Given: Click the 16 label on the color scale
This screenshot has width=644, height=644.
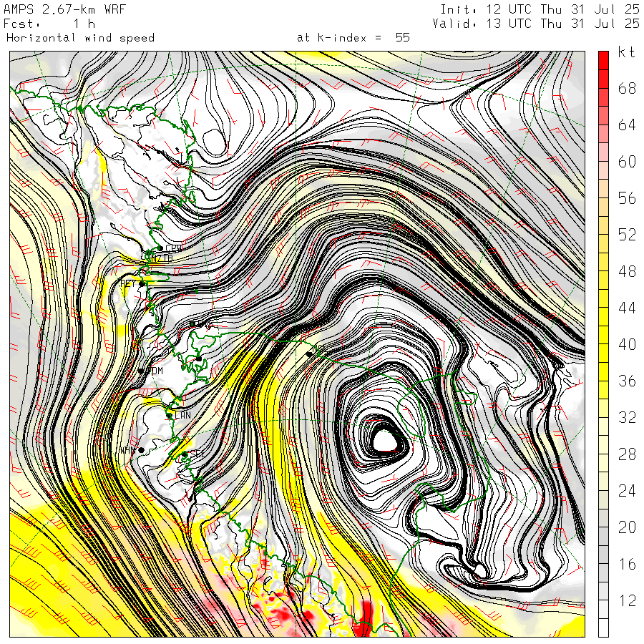Looking at the screenshot, I should (627, 565).
